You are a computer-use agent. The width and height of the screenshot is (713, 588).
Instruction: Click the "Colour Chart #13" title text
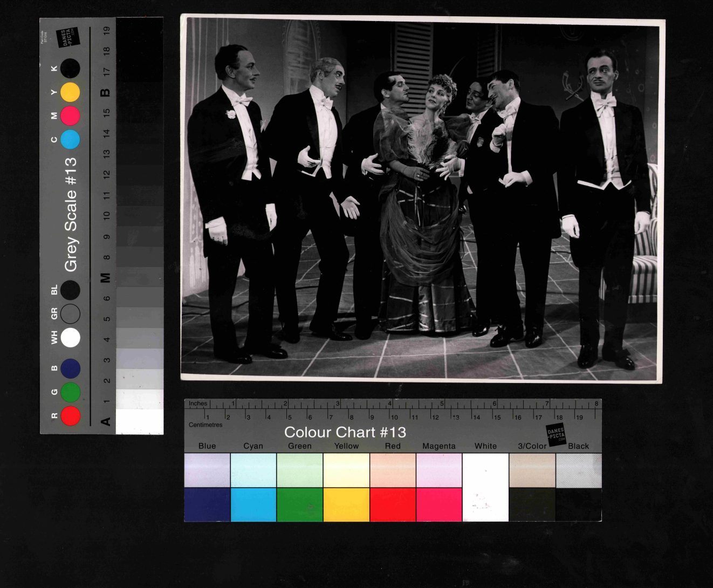click(345, 432)
